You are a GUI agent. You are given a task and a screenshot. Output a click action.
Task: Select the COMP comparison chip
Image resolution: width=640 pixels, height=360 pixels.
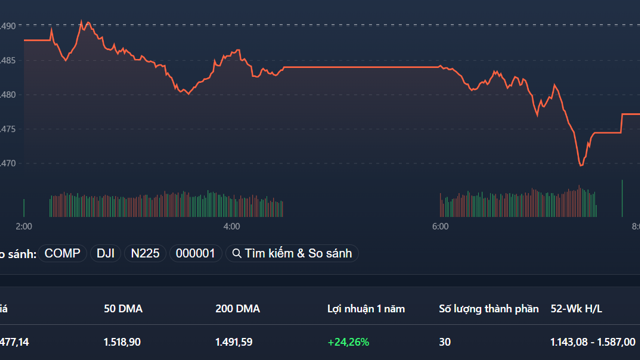point(62,253)
